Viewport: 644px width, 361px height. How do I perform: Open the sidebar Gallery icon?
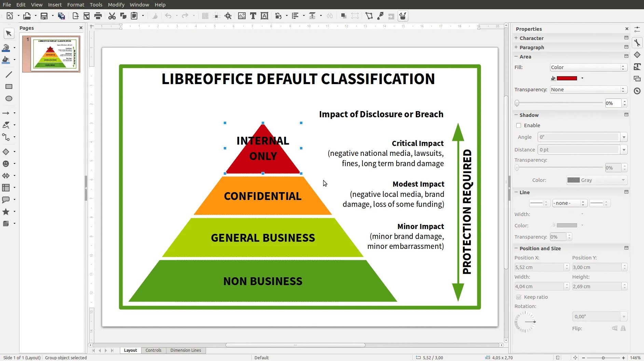pos(637,79)
